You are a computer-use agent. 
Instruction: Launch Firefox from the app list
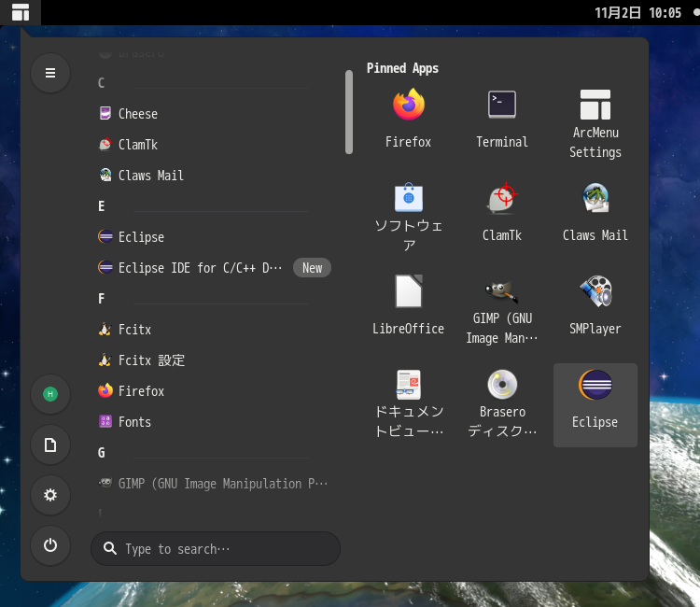[214, 391]
